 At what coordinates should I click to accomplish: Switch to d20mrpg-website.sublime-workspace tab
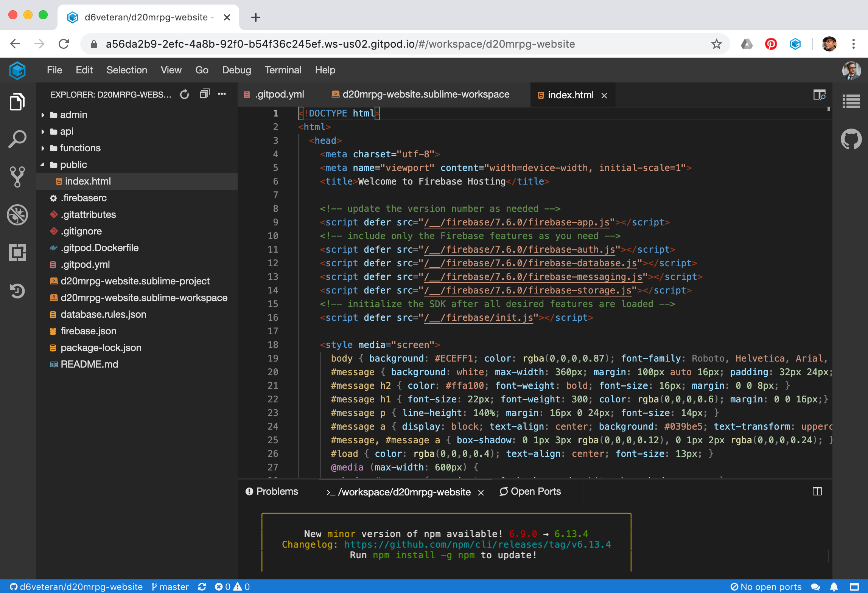point(421,95)
